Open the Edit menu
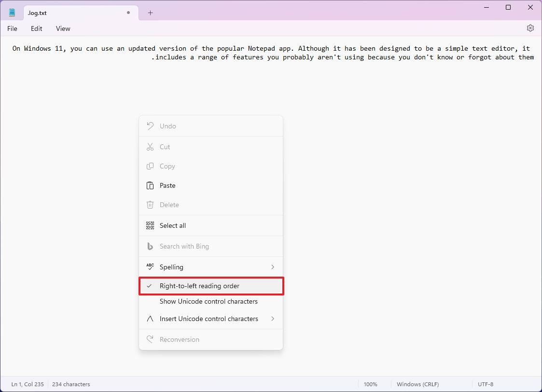Viewport: 542px width, 392px height. [36, 28]
